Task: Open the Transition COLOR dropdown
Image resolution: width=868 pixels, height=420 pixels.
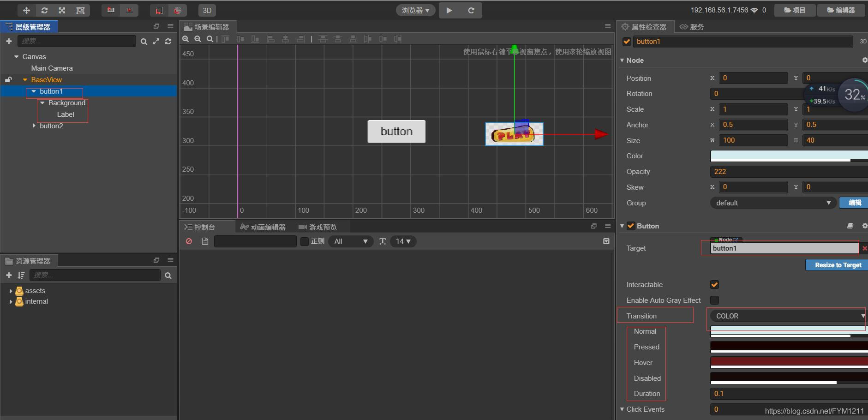Action: tap(789, 316)
